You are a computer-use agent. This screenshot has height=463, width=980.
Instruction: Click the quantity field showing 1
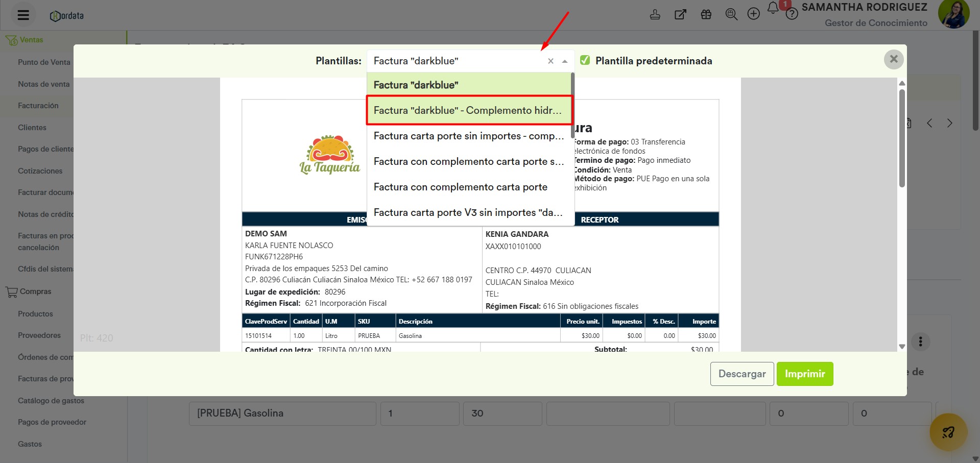pos(420,413)
